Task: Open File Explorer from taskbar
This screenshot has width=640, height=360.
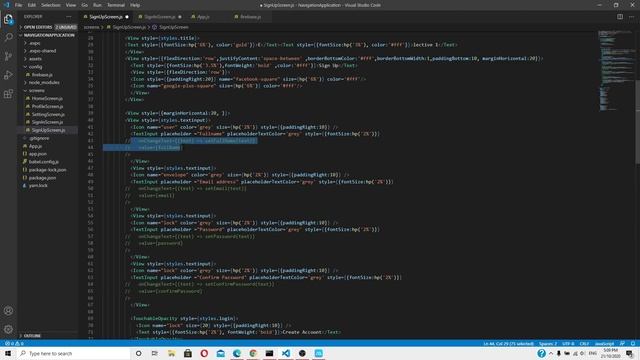Action: [x=171, y=353]
